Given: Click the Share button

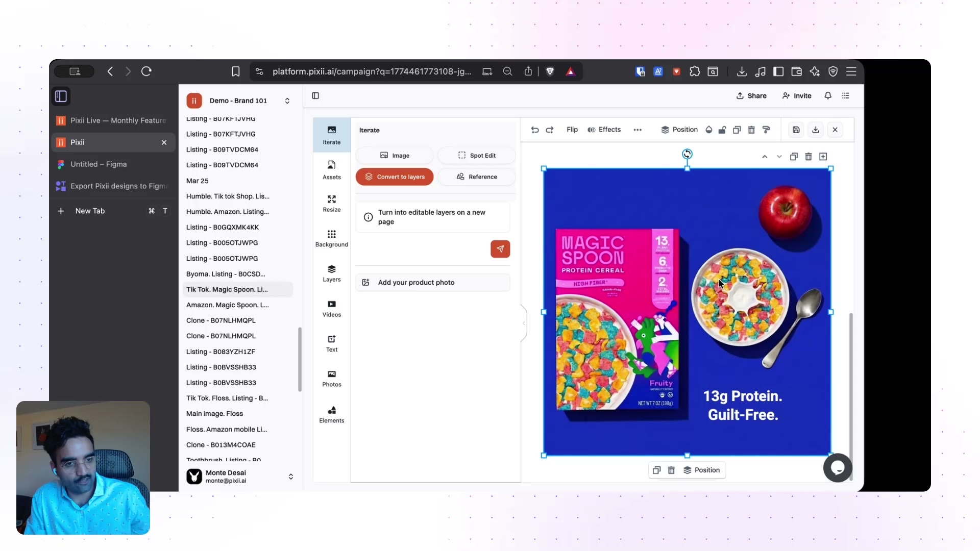Looking at the screenshot, I should click(751, 96).
